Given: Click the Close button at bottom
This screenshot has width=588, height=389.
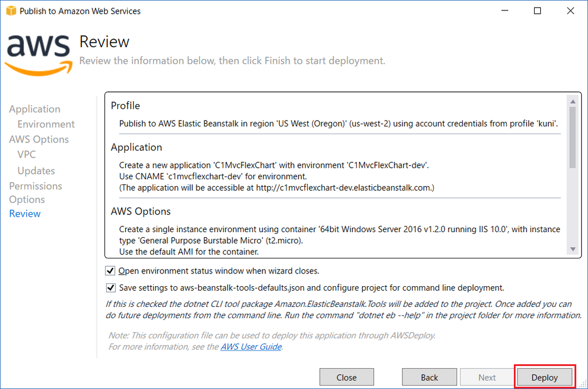Looking at the screenshot, I should [x=346, y=377].
